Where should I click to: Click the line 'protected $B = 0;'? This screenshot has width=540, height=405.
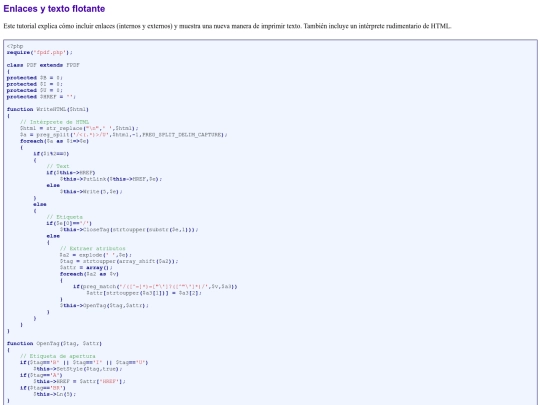click(34, 78)
